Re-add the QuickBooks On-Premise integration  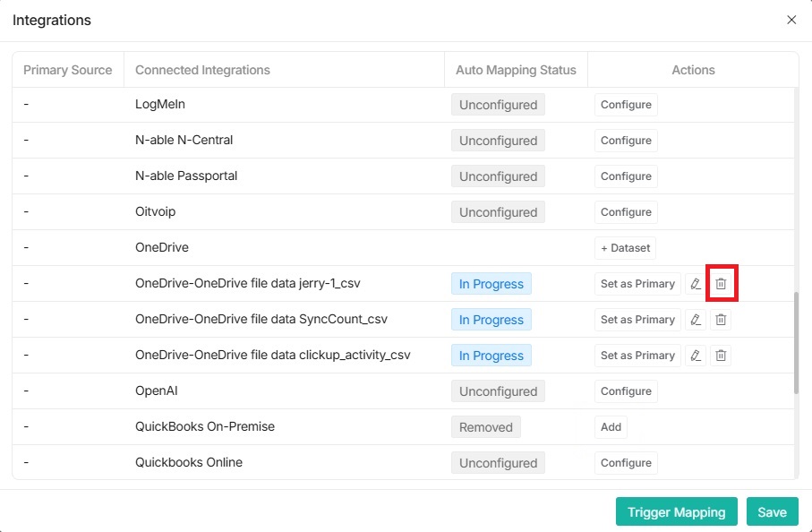611,427
